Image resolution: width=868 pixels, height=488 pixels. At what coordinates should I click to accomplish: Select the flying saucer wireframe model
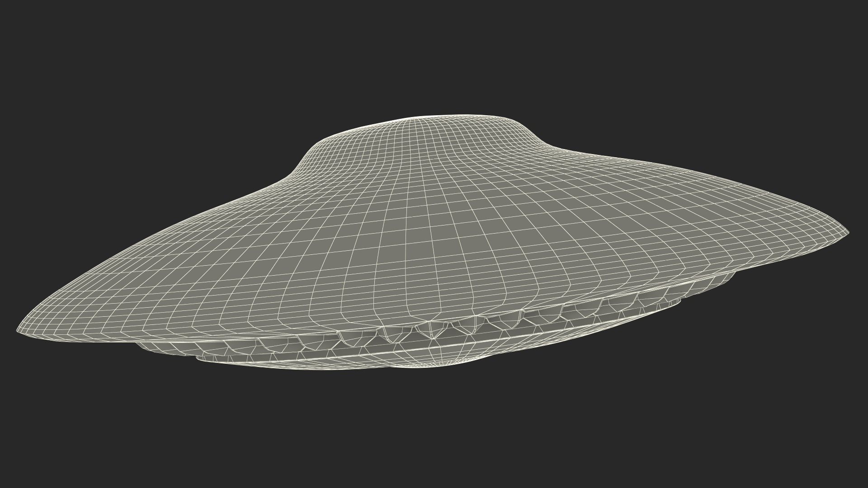pyautogui.click(x=433, y=242)
